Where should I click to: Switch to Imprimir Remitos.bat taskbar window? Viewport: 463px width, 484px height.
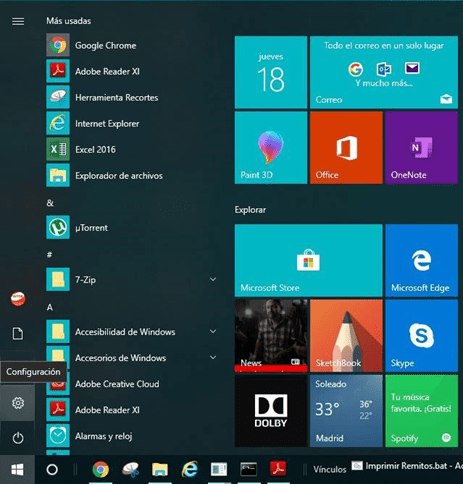click(407, 466)
